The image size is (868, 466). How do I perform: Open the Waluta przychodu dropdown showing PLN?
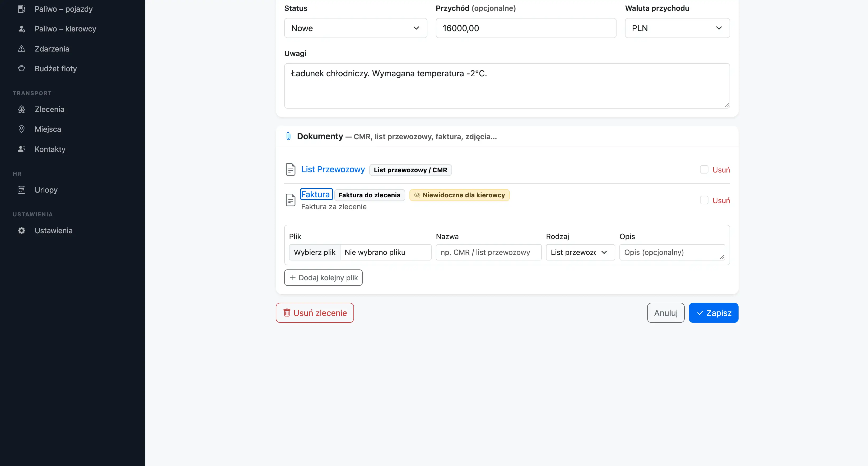[677, 28]
